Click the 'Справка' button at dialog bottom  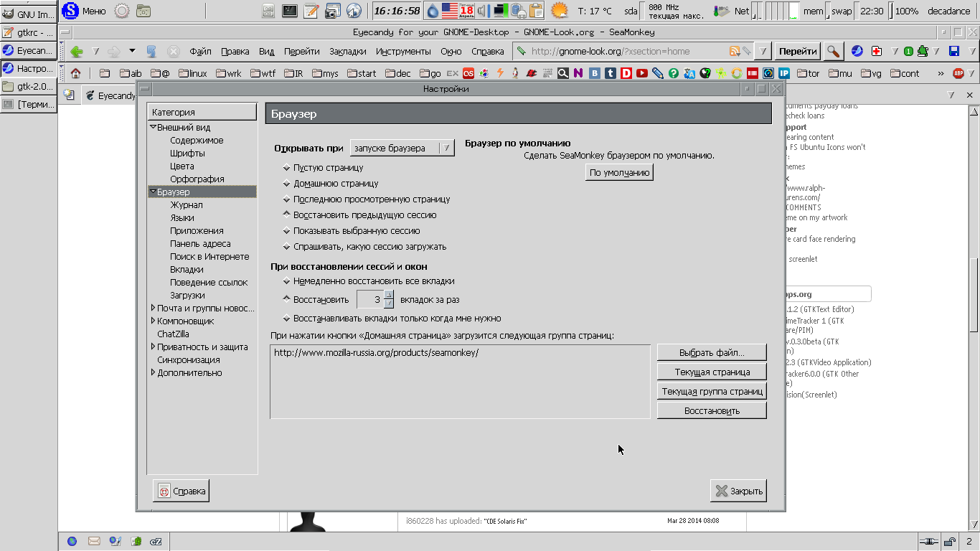point(181,491)
